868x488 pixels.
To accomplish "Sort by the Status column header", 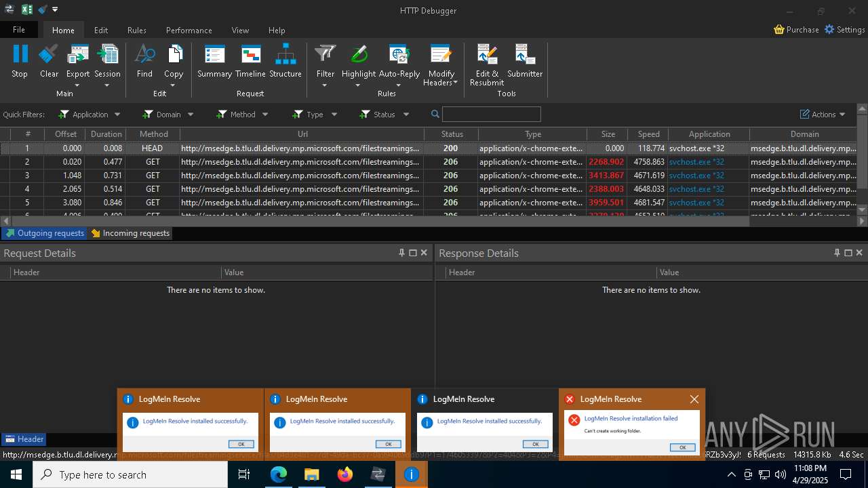I will click(452, 134).
